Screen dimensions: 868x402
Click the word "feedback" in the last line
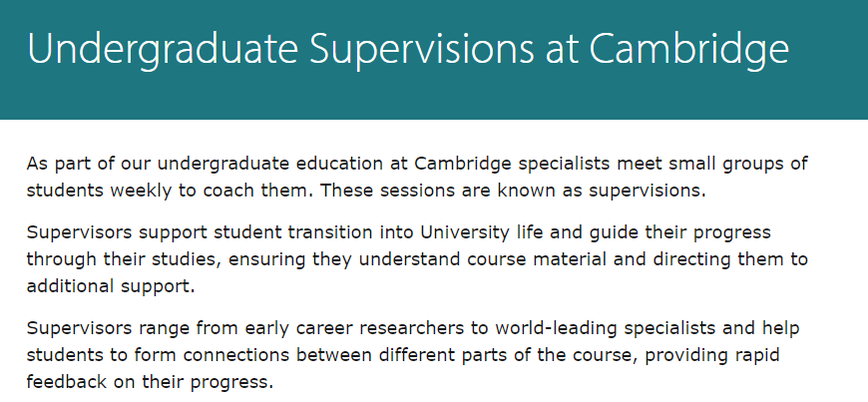pos(67,383)
